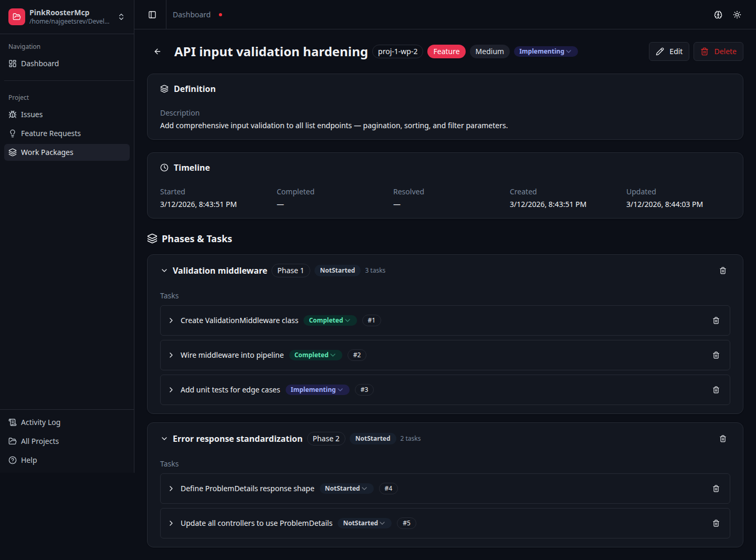Screen dimensions: 756x560
Task: Open the Help page
Action: pos(67,460)
